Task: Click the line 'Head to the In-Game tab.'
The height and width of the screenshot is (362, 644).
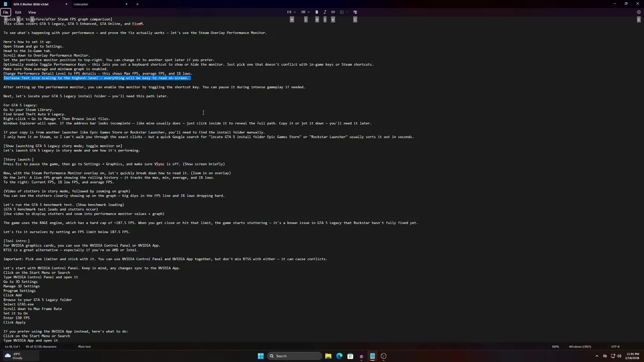Action: 27,51
